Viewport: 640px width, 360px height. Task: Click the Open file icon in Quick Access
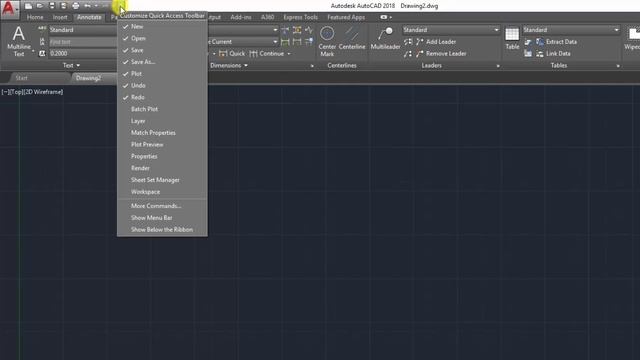pyautogui.click(x=40, y=6)
